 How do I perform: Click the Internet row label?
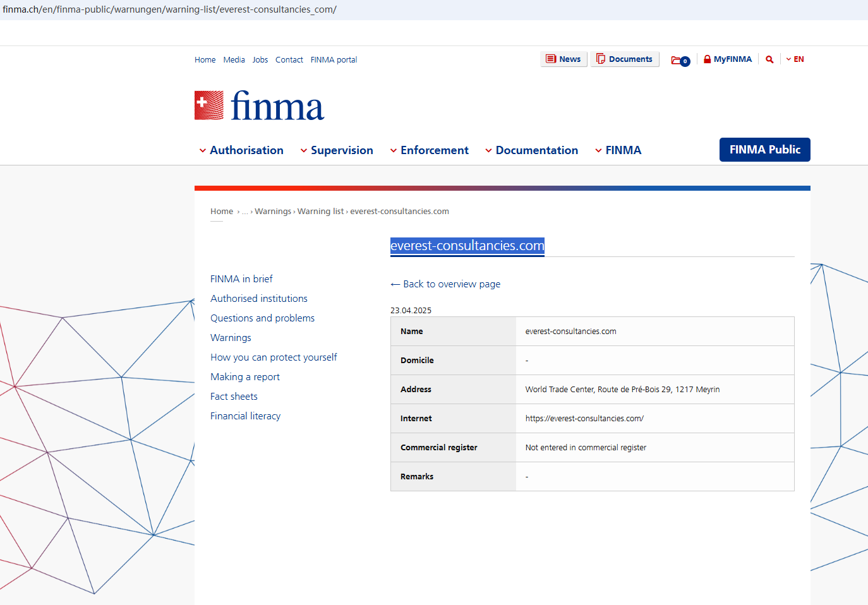416,419
